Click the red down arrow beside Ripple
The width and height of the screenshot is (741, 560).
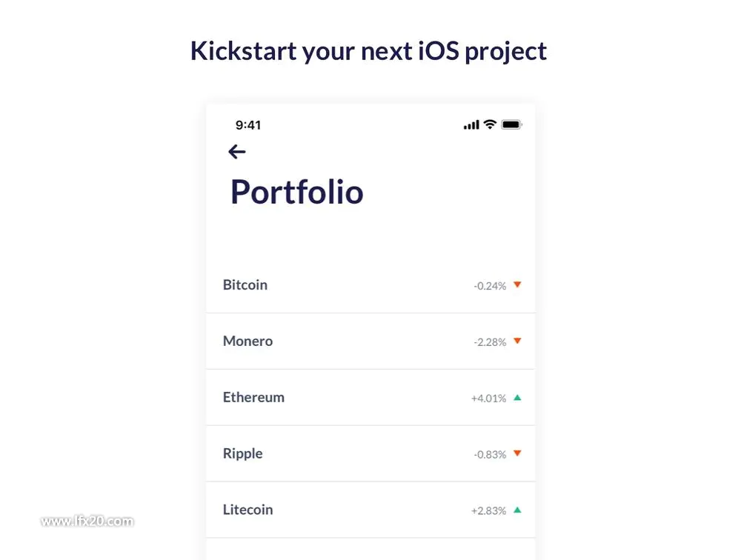517,453
